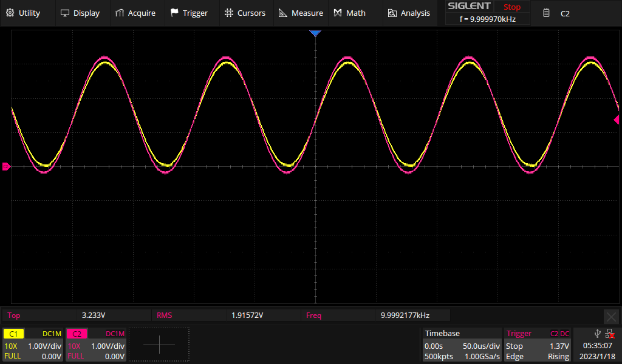Click timebase scale 50.0us/div

pyautogui.click(x=481, y=346)
